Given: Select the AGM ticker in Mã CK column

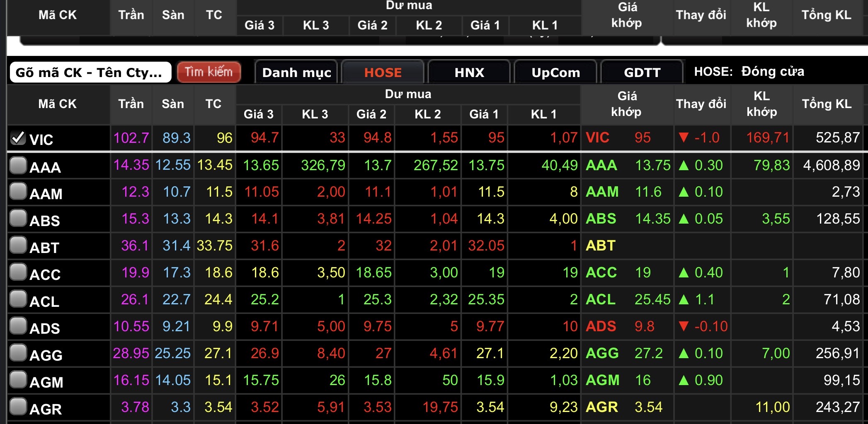Looking at the screenshot, I should [46, 382].
